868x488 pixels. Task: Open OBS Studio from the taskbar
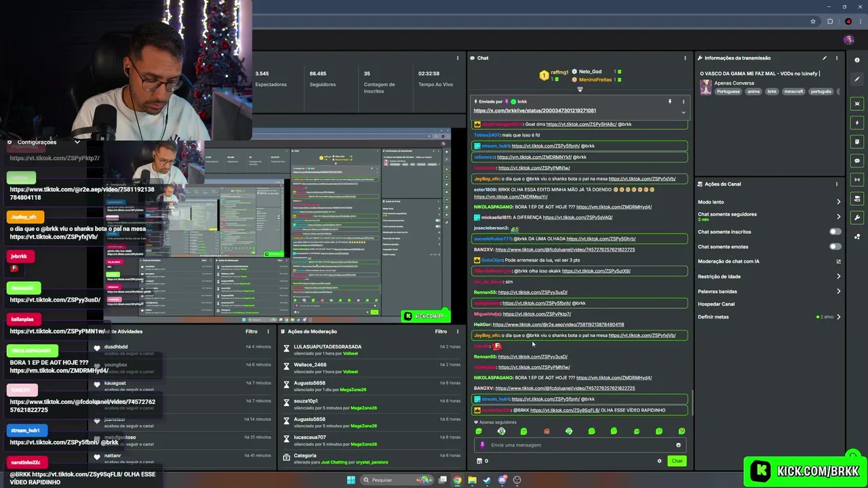point(517,480)
